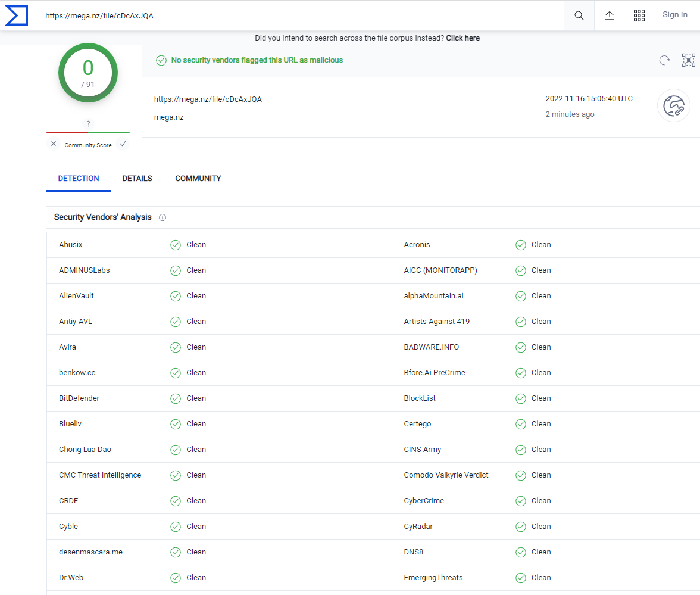Click BADWARE.INFO clean check icon
The height and width of the screenshot is (595, 700).
point(520,348)
